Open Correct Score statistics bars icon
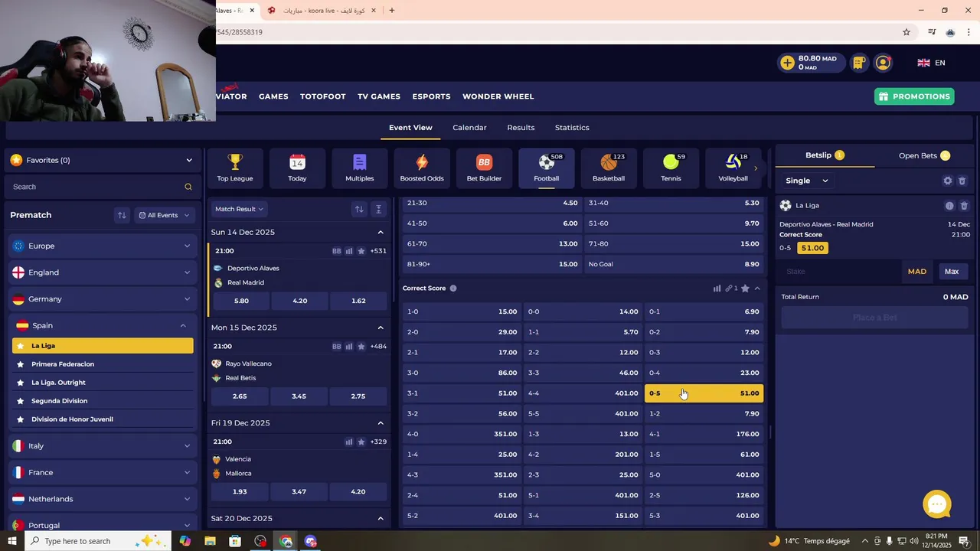The height and width of the screenshot is (551, 980). [717, 289]
